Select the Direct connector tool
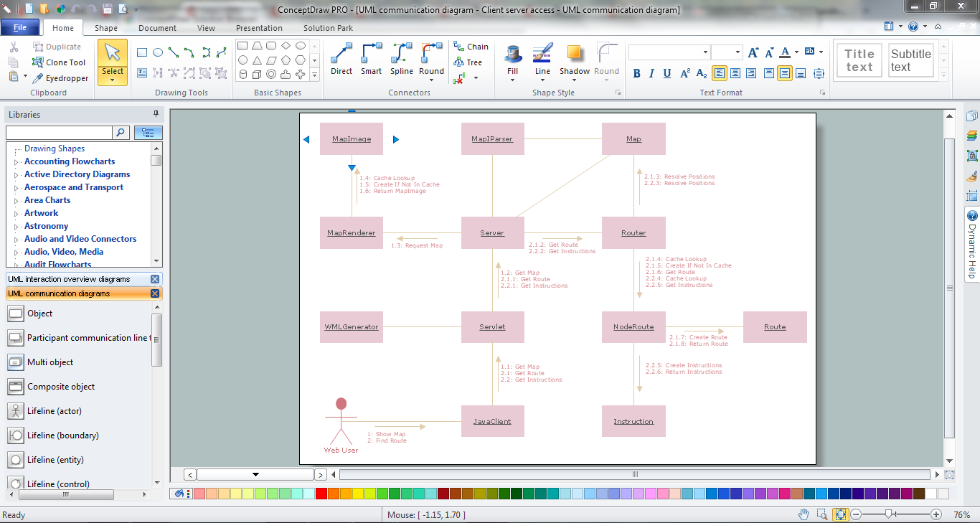 click(341, 60)
